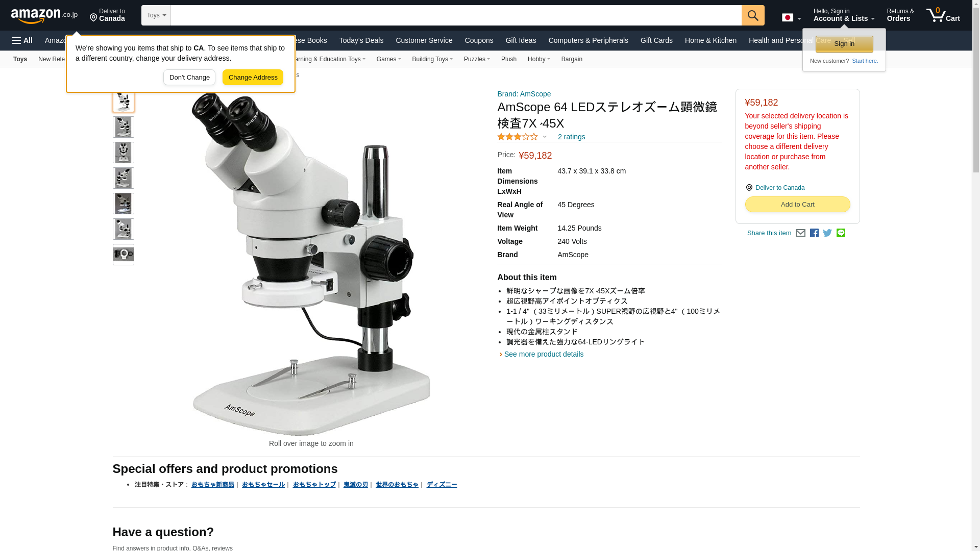The width and height of the screenshot is (980, 551).
Task: Open See more product details link
Action: point(544,354)
